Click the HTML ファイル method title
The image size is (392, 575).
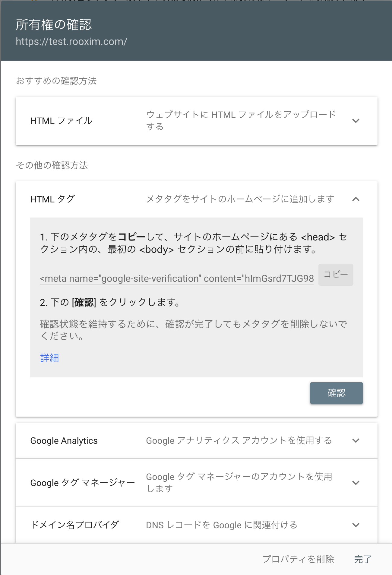pyautogui.click(x=61, y=121)
